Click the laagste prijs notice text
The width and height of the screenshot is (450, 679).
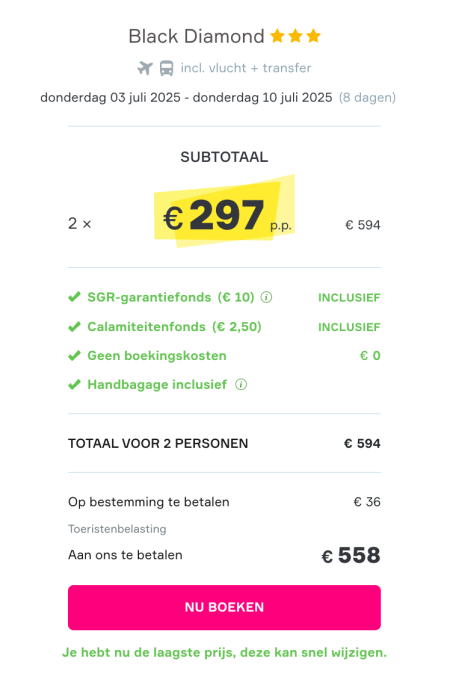click(x=224, y=652)
